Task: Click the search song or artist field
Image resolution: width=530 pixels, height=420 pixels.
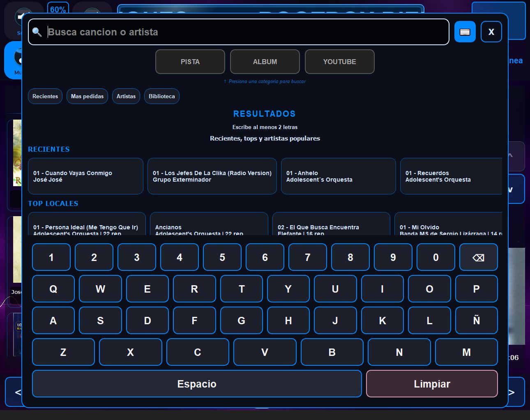Action: [x=239, y=32]
